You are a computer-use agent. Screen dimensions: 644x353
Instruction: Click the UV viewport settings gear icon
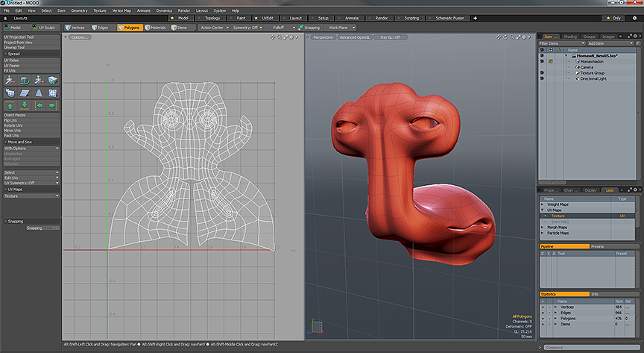coord(291,37)
